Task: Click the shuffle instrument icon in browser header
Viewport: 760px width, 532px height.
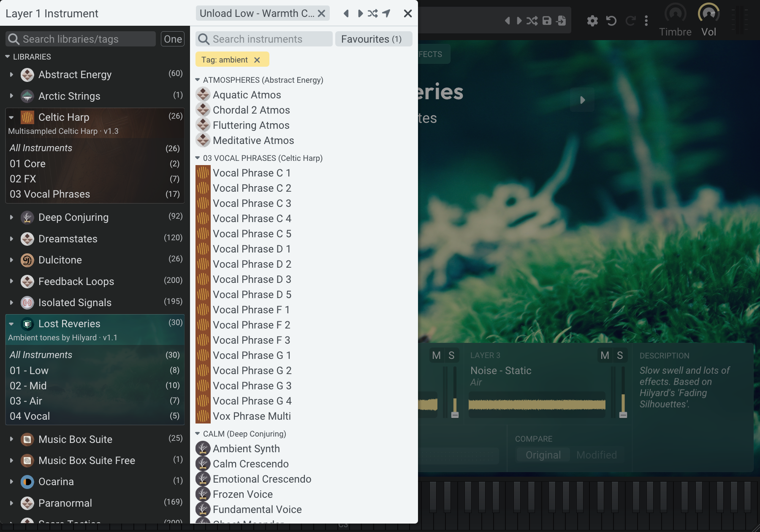Action: click(373, 14)
